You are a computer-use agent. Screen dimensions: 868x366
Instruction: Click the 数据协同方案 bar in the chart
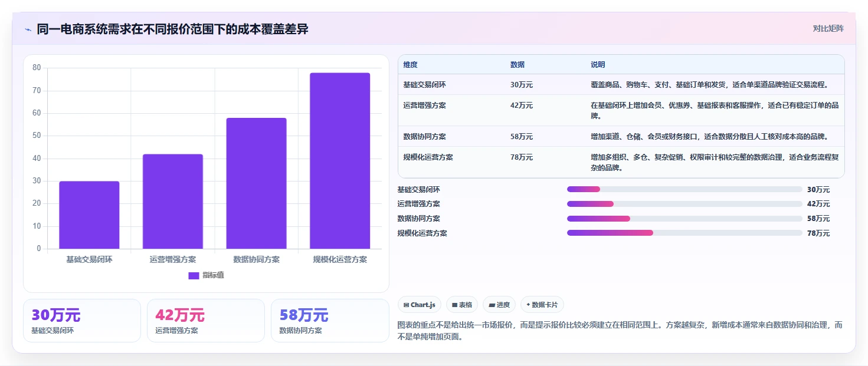pyautogui.click(x=256, y=183)
